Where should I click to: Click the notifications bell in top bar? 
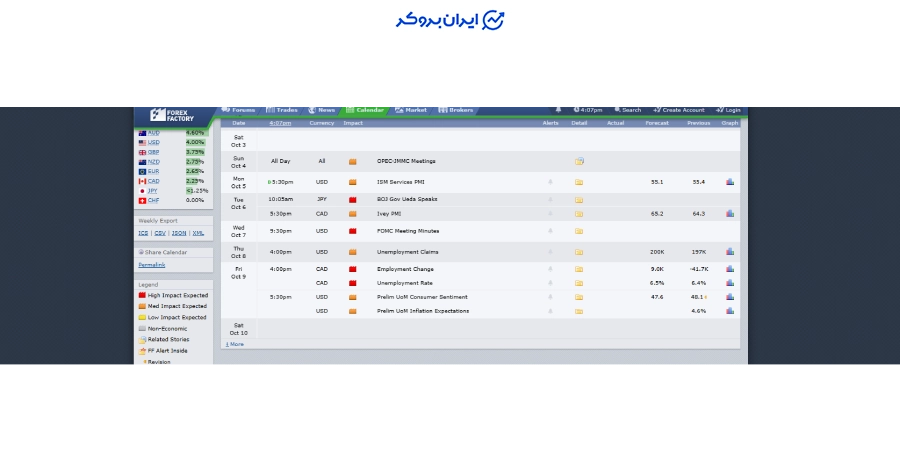(558, 110)
